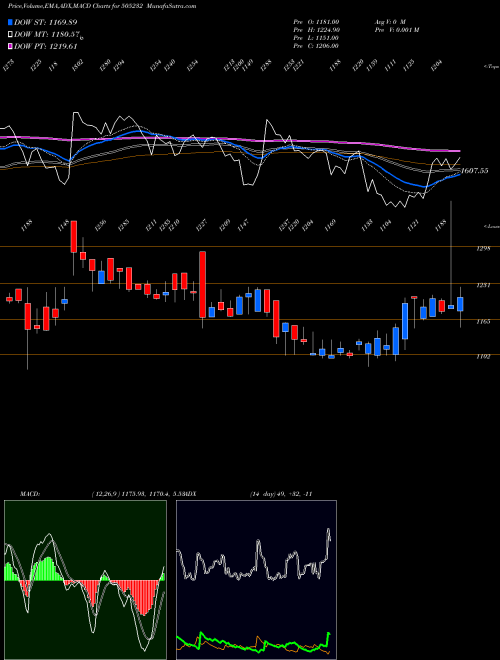The width and height of the screenshot is (500, 660).
Task: Click the 1102 price axis label
Action: pyautogui.click(x=483, y=357)
